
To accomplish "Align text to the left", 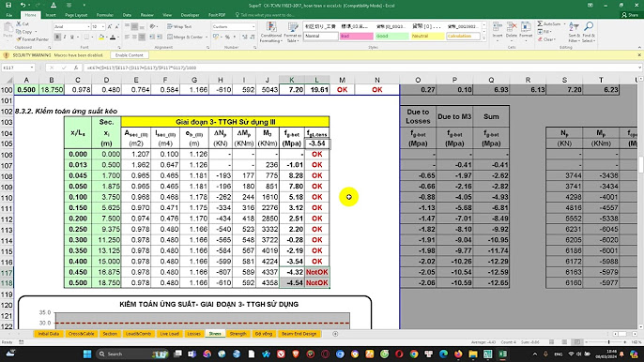I will coord(127,37).
